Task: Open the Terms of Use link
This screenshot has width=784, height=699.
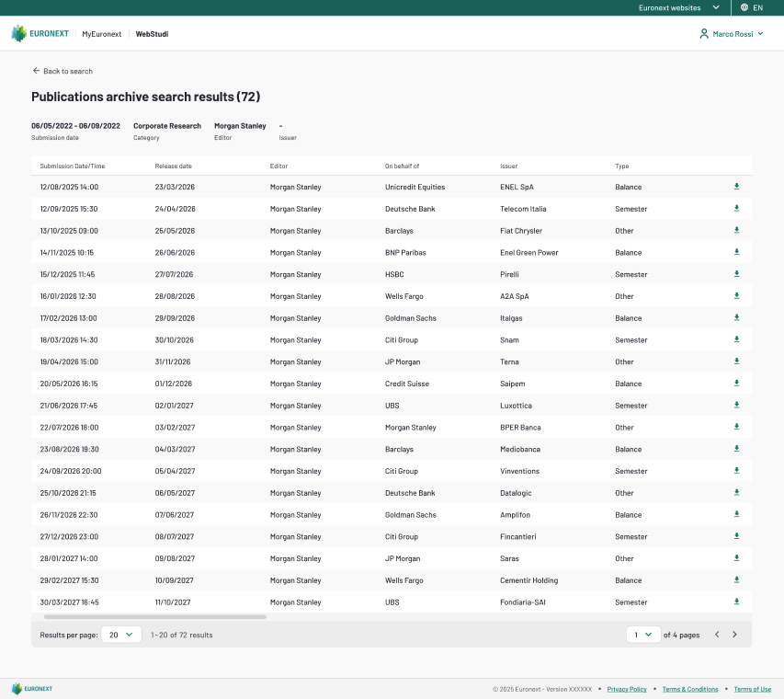Action: click(x=753, y=689)
